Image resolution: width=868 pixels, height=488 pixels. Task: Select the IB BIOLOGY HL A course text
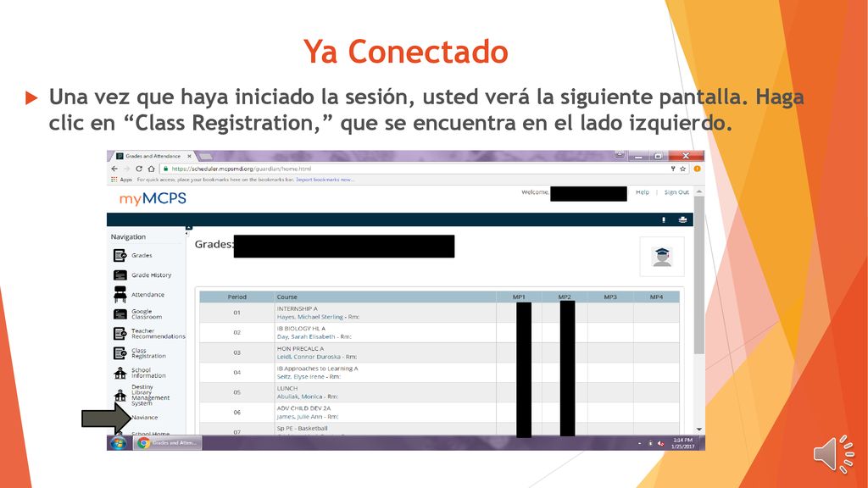coord(301,329)
